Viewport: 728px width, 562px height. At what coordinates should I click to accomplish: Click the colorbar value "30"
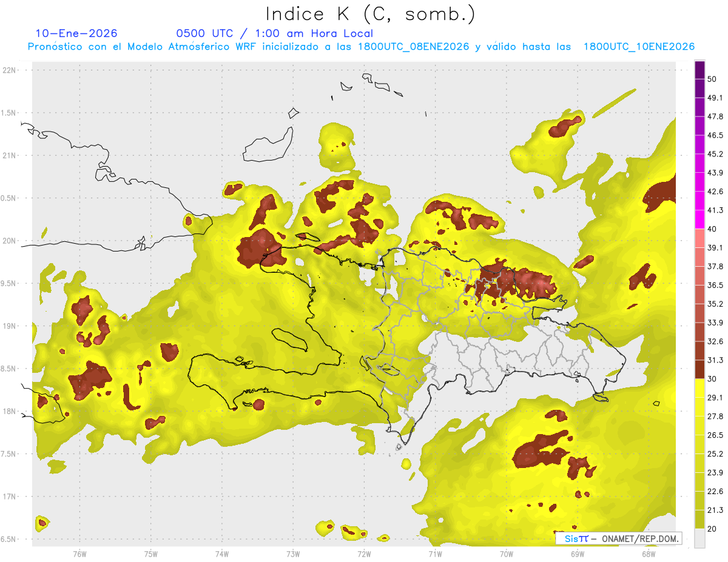(x=712, y=379)
